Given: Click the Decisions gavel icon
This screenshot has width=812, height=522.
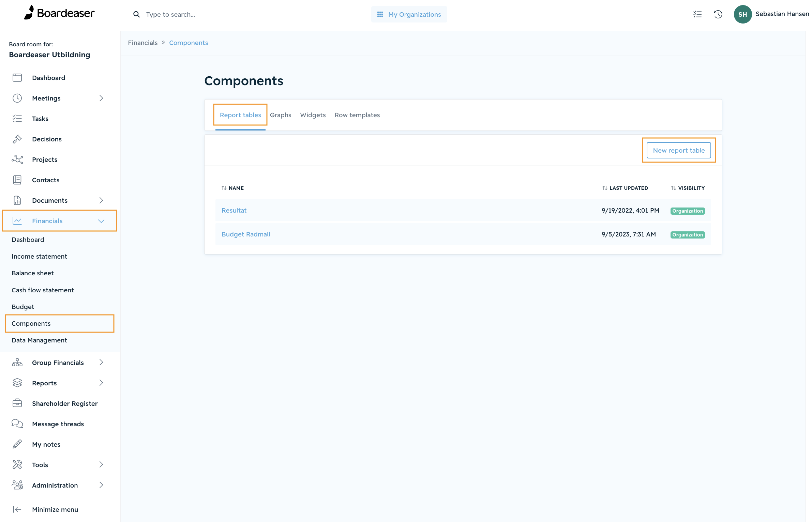Looking at the screenshot, I should click(x=17, y=139).
